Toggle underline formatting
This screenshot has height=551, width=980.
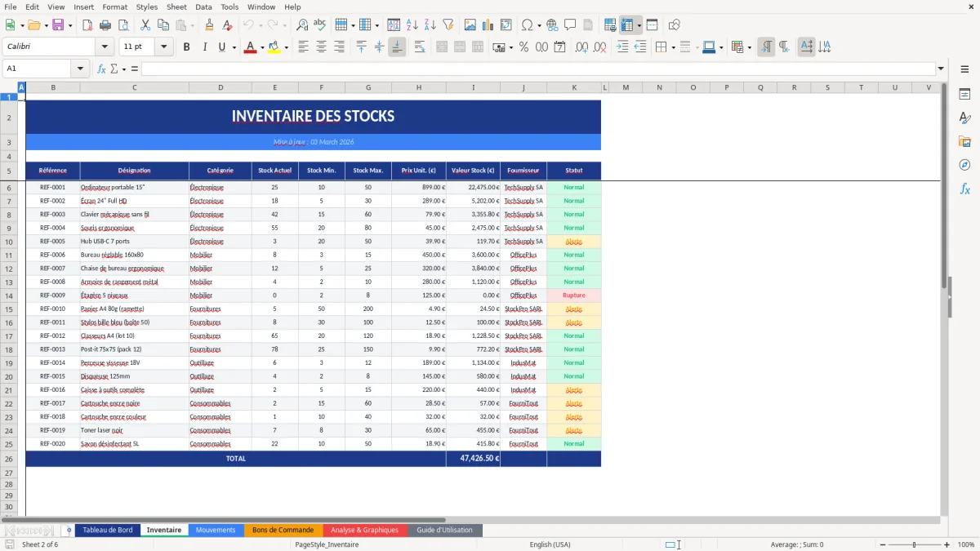click(220, 47)
